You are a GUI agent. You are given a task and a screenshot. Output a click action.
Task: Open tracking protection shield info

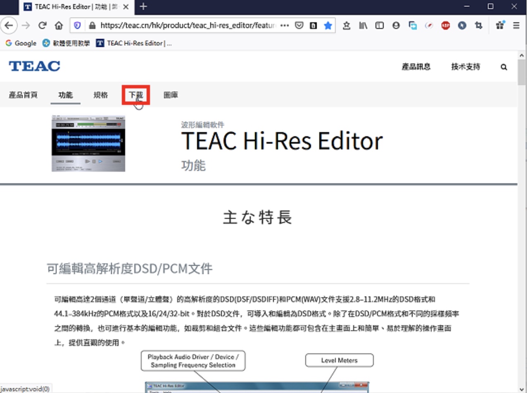78,26
